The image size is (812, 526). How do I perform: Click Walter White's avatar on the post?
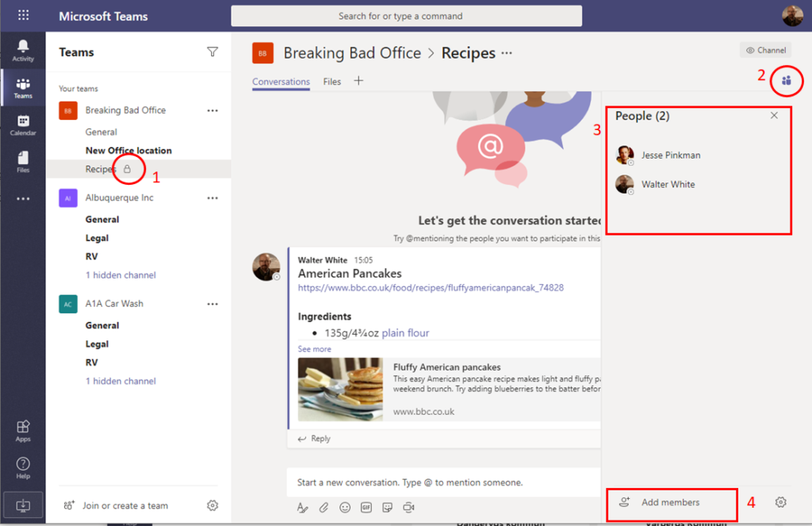click(x=266, y=267)
